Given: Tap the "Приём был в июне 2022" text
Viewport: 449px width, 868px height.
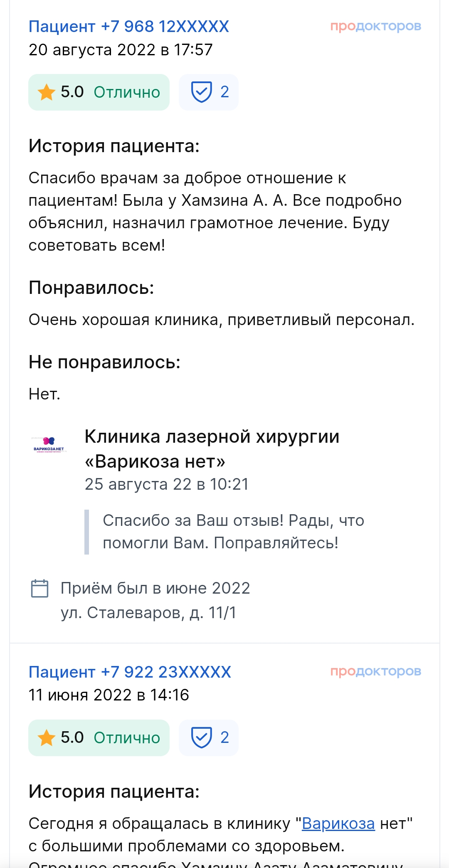Looking at the screenshot, I should pyautogui.click(x=155, y=588).
